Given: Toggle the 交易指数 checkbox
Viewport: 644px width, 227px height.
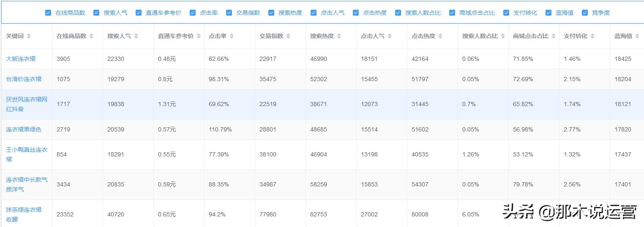Looking at the screenshot, I should (229, 13).
